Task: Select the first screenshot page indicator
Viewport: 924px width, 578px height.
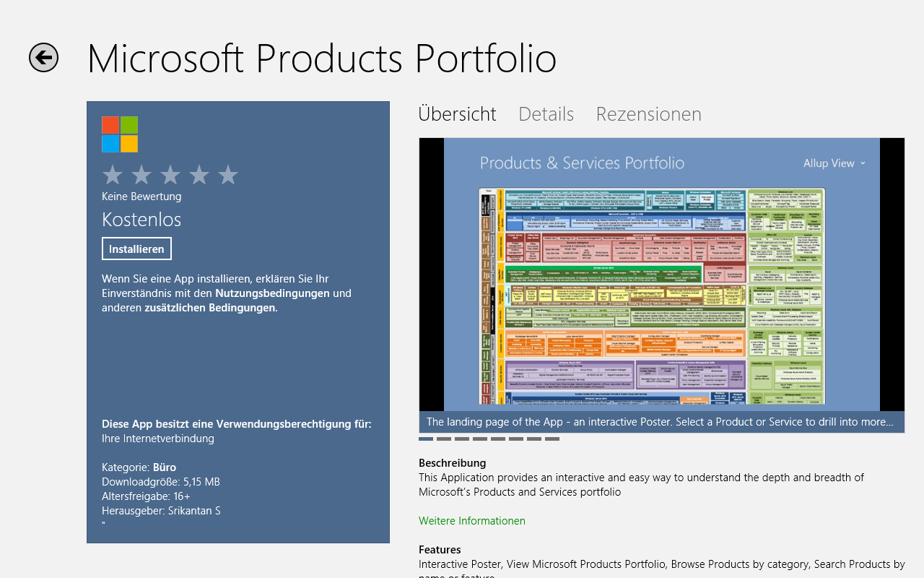Action: (426, 439)
